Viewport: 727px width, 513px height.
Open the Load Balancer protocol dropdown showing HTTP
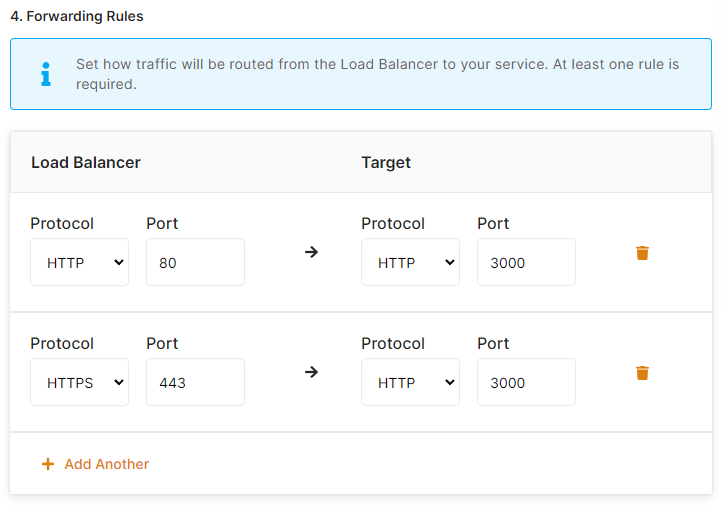tap(79, 262)
